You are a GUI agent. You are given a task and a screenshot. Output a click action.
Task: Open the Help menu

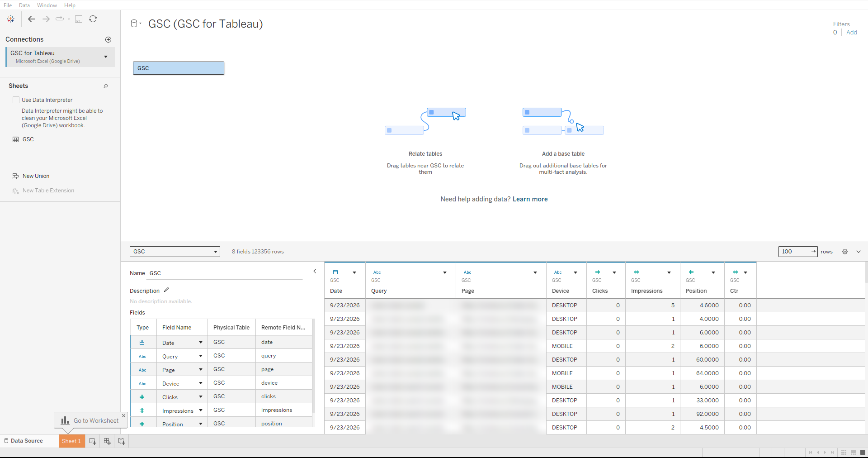pos(70,5)
